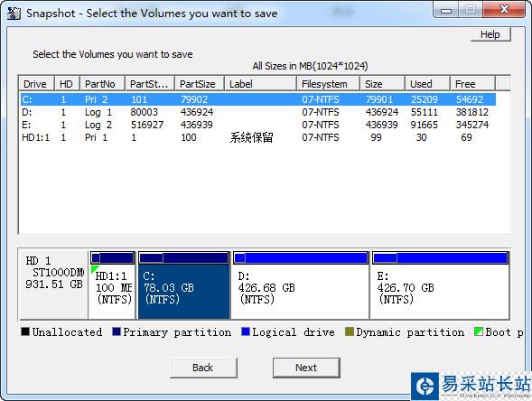Screen dimensions: 532x401
Task: Click HD 1 ST1000DM disk info box
Action: [54, 284]
